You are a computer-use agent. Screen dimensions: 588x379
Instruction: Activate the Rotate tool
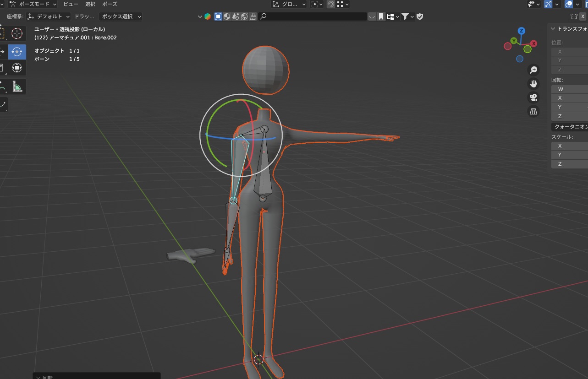(16, 52)
